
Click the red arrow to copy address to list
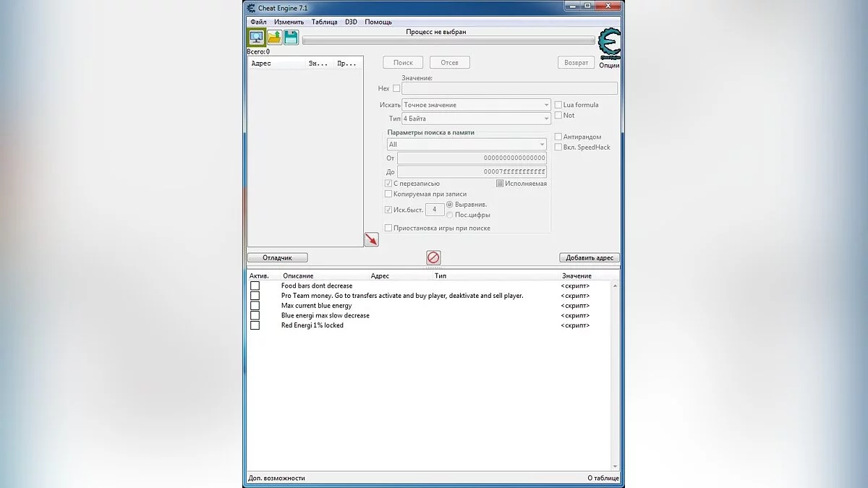(371, 239)
